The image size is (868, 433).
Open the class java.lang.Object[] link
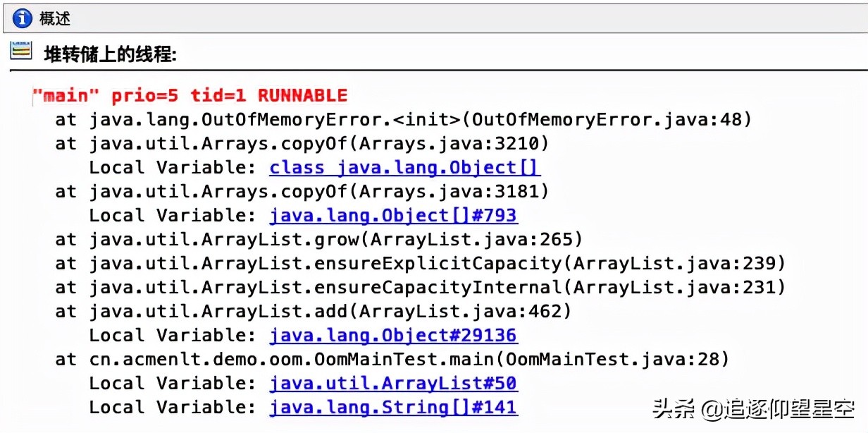pos(404,167)
